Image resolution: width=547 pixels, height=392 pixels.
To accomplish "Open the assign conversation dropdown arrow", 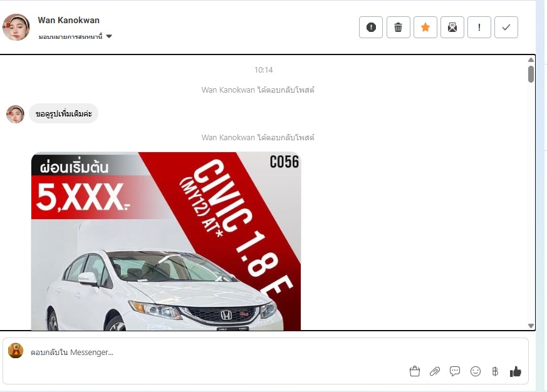I will (109, 36).
